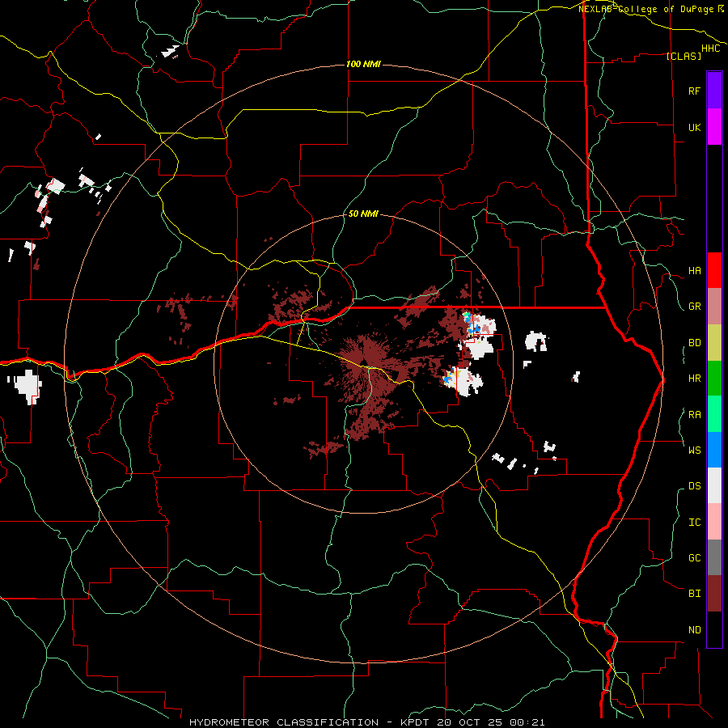This screenshot has height=728, width=728.
Task: Click the magenta UK color swatch
Action: [714, 127]
